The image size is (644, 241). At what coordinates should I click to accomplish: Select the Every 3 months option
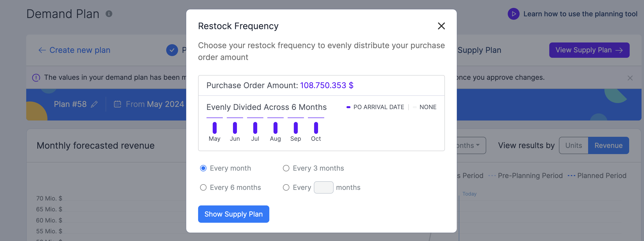click(286, 168)
